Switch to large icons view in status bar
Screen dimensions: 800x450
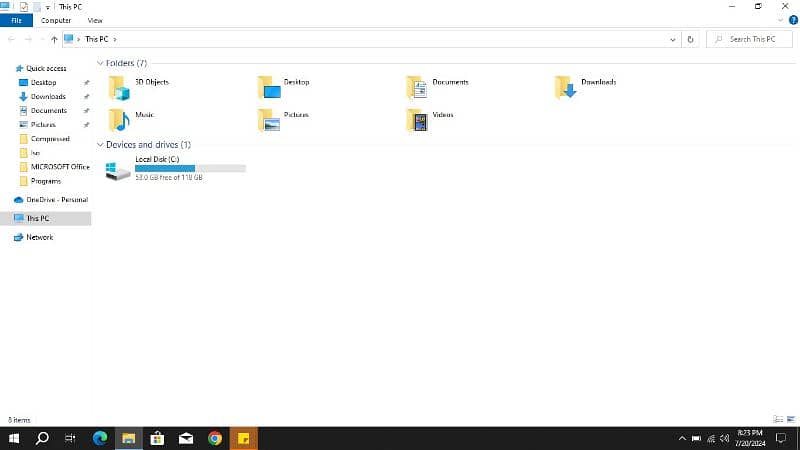pos(790,420)
